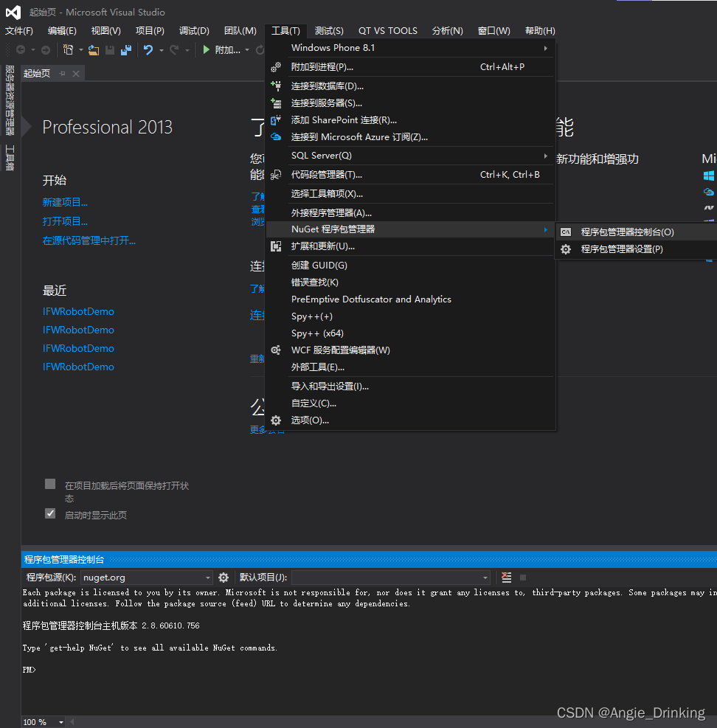Click the 起始页 document tab
This screenshot has height=728, width=717.
[x=37, y=73]
